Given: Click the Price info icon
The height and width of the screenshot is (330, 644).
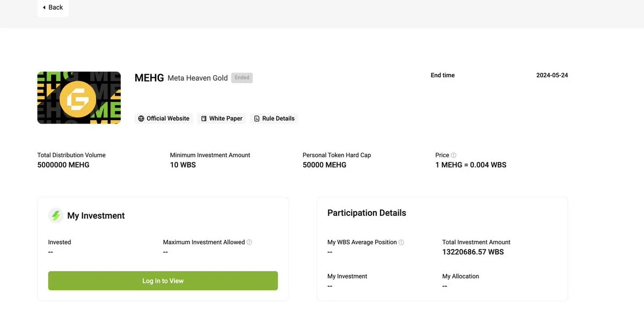Looking at the screenshot, I should point(453,155).
